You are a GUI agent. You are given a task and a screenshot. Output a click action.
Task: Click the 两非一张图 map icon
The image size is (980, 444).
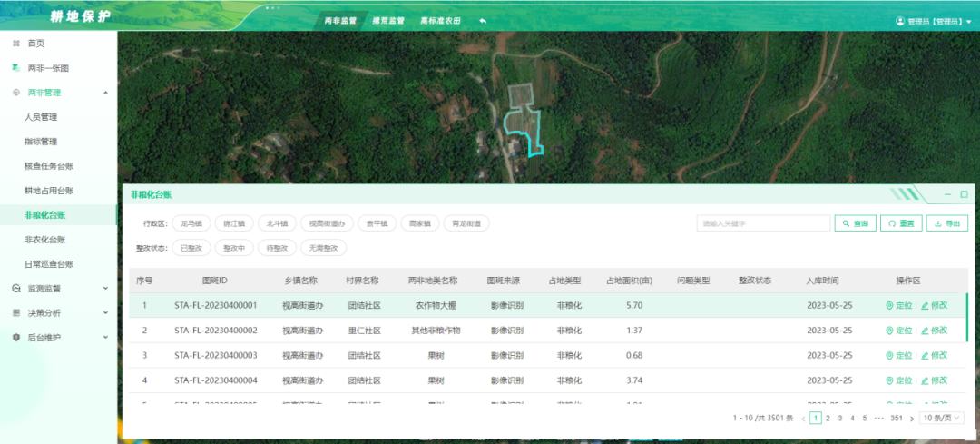(x=16, y=68)
